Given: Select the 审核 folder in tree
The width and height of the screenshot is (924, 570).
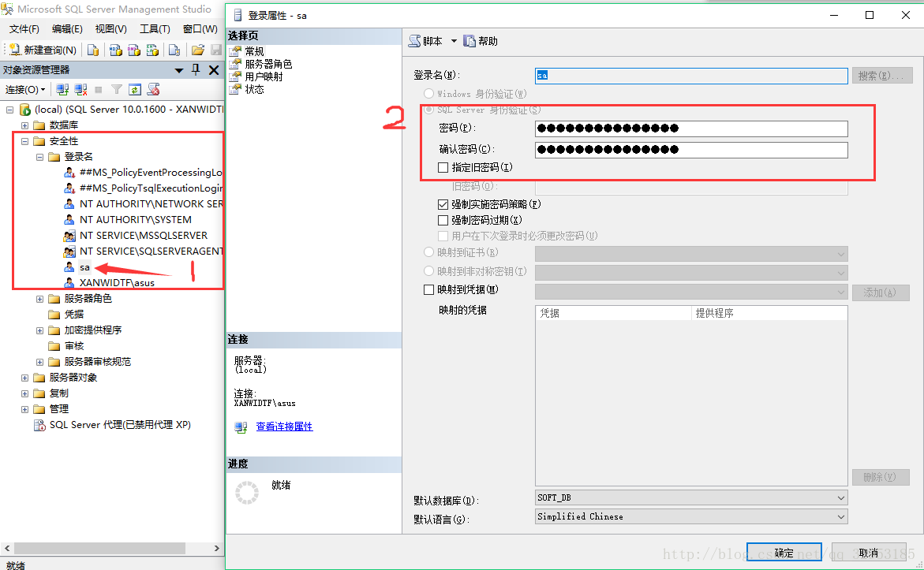Looking at the screenshot, I should click(x=74, y=346).
